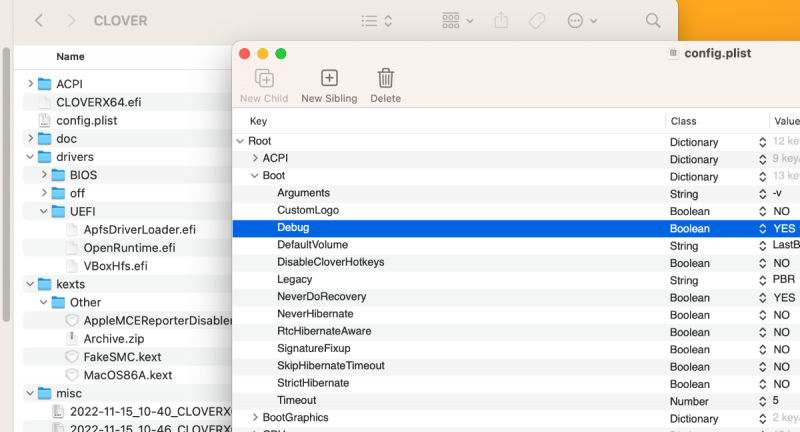
Task: Collapse the kexts folder in Finder
Action: [30, 284]
